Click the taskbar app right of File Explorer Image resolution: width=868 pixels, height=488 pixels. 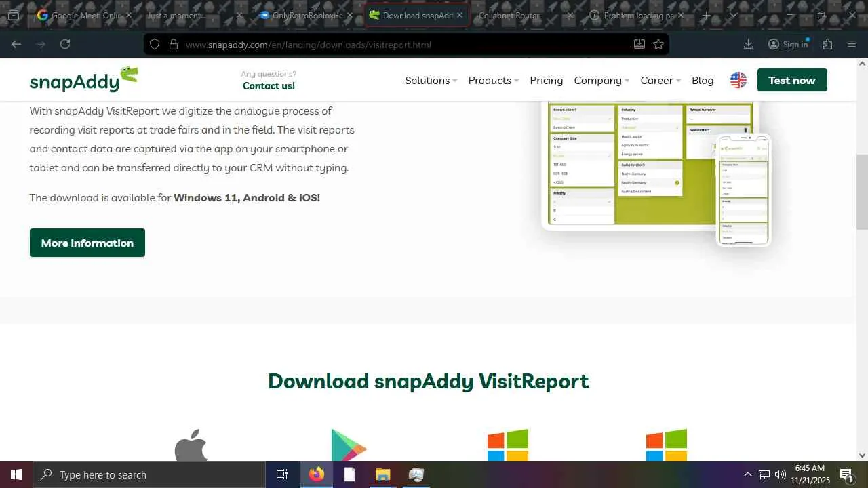416,474
